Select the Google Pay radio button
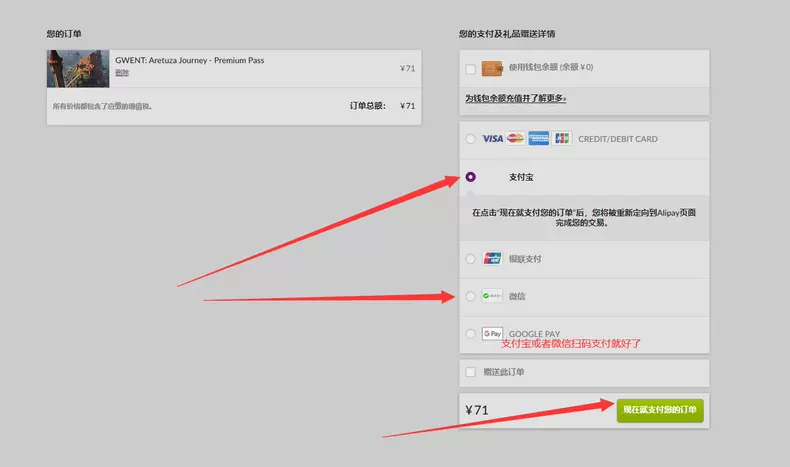 (x=471, y=333)
